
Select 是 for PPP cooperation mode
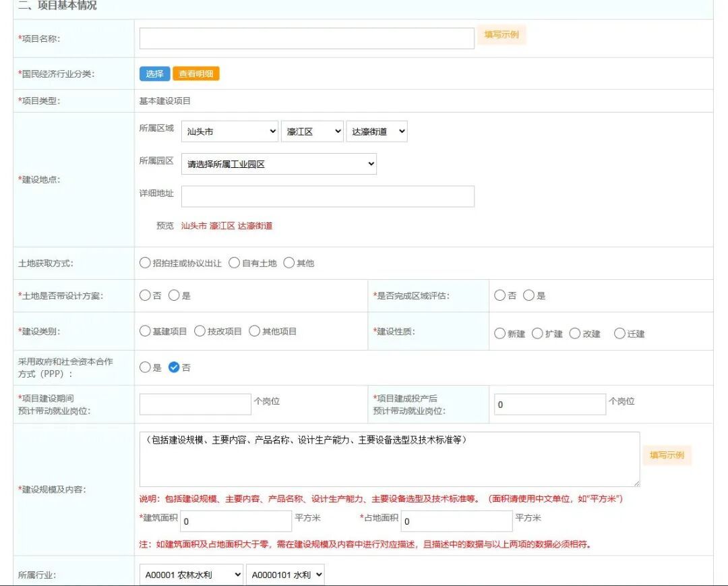(x=145, y=368)
